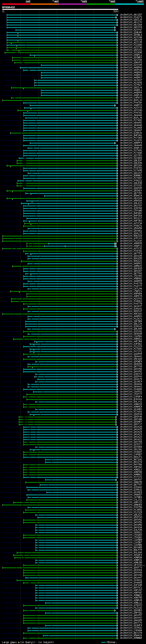Select the green ~80% legend segment
Image resolution: width=146 pixels, height=644 pixels.
(101, 4)
